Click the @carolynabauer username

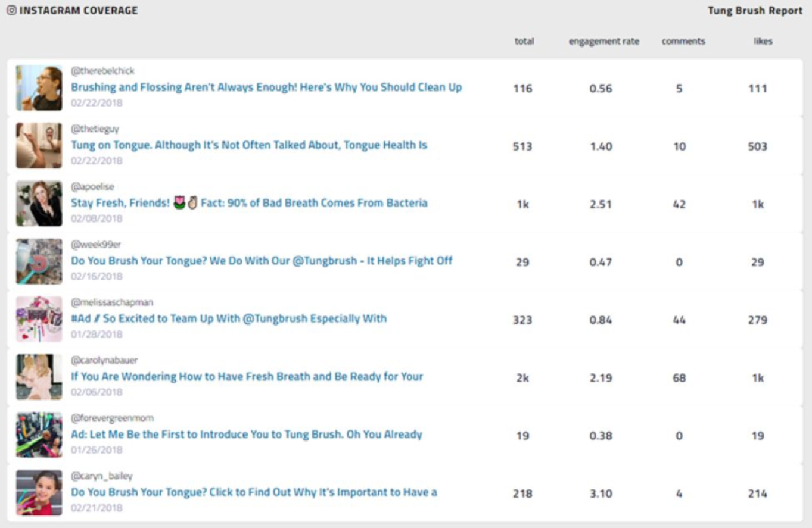[104, 360]
